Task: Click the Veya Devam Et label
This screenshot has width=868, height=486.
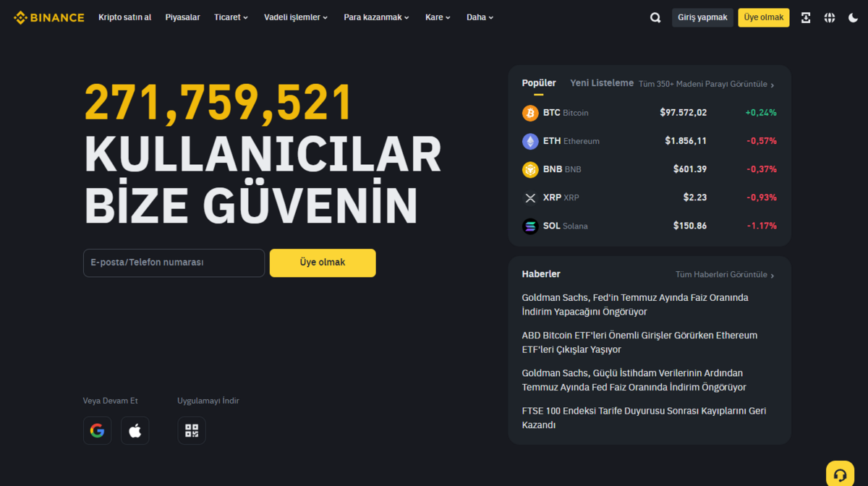Action: click(x=110, y=401)
